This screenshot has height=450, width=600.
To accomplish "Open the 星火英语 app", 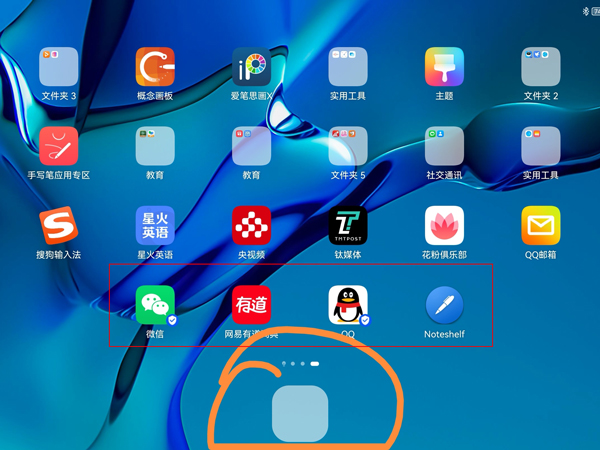I will 155,225.
